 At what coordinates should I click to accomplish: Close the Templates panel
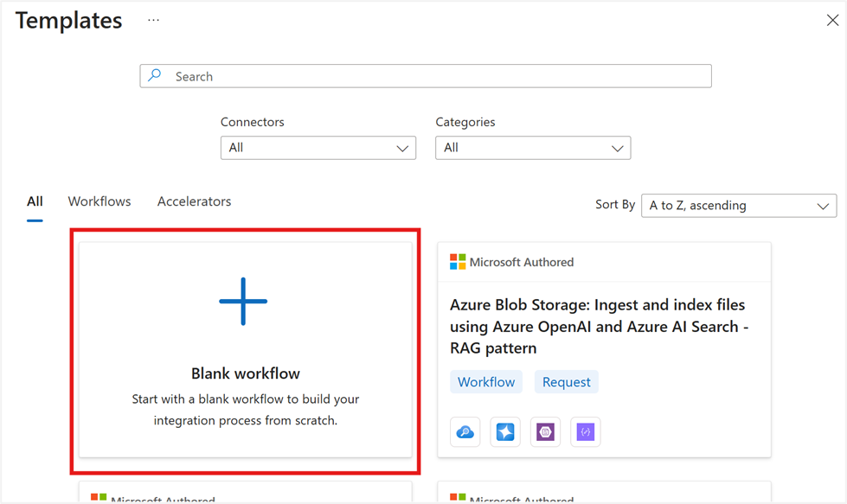(x=832, y=21)
